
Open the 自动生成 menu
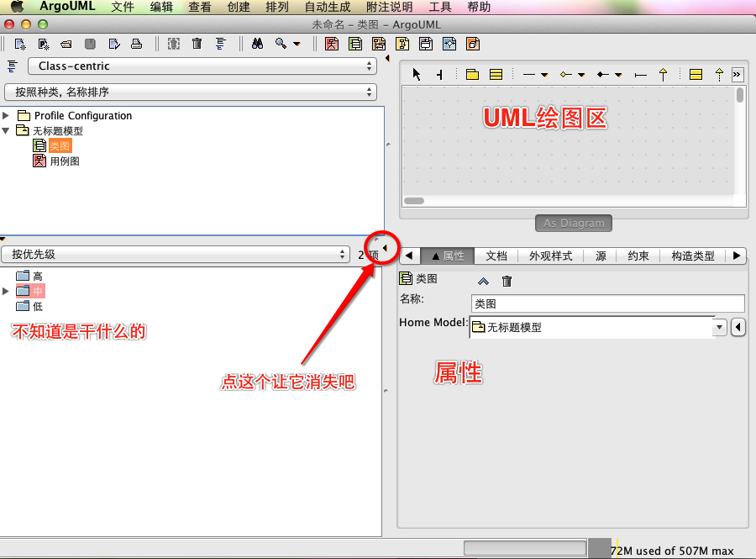(328, 7)
